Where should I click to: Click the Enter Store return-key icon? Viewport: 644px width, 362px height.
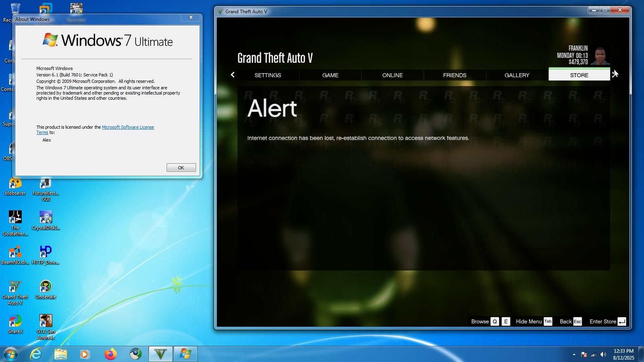click(622, 321)
